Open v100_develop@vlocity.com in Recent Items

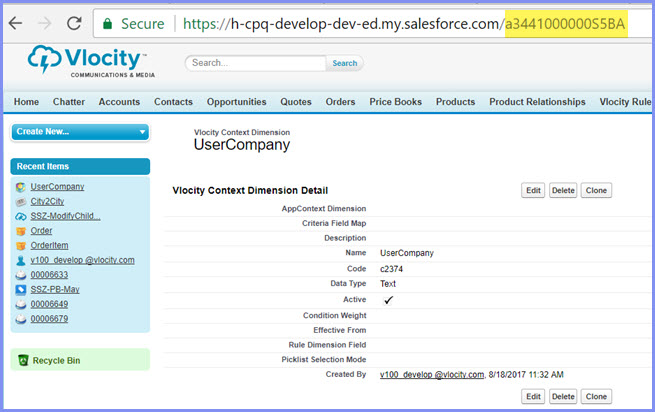click(x=82, y=260)
